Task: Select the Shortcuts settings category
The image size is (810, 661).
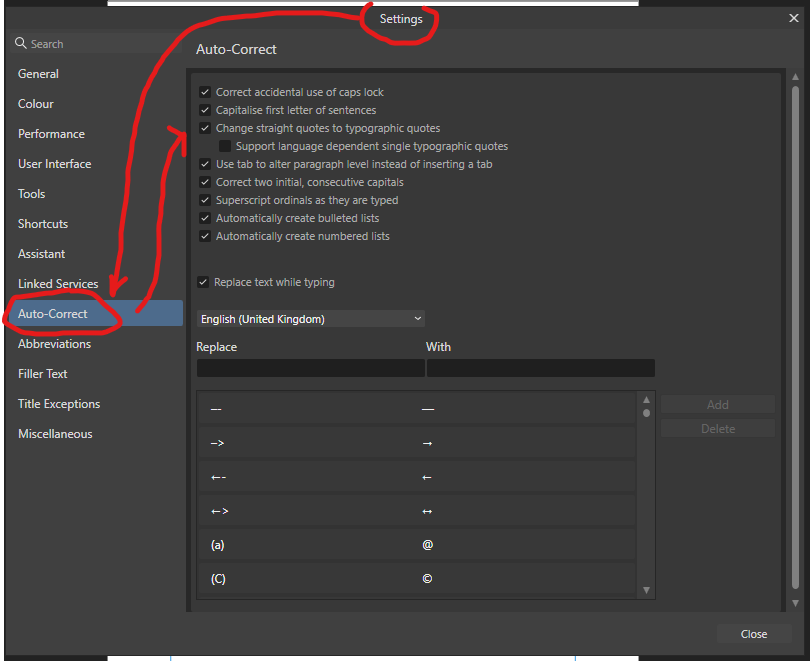Action: tap(43, 223)
